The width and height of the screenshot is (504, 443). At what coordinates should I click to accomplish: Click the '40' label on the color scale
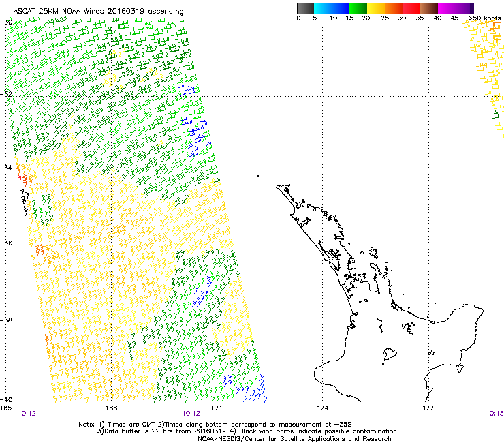[437, 18]
